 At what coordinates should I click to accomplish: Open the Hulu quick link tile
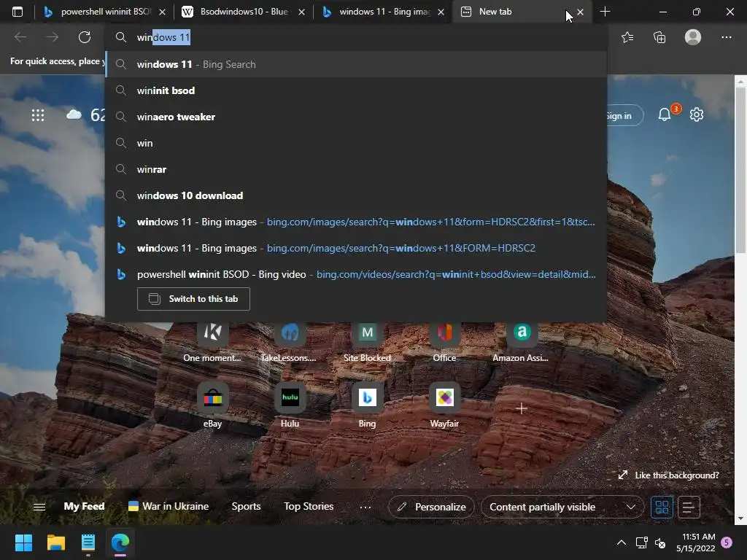point(290,405)
